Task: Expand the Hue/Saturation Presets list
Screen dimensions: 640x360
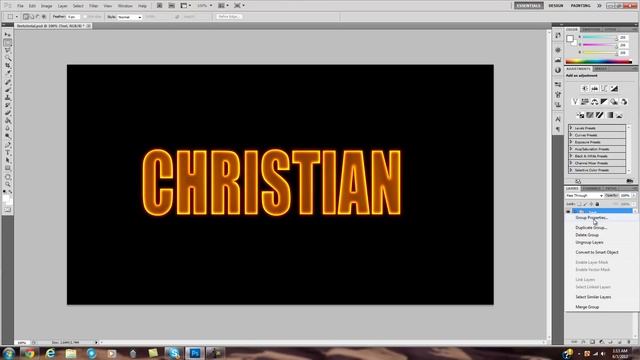Action: [571, 149]
